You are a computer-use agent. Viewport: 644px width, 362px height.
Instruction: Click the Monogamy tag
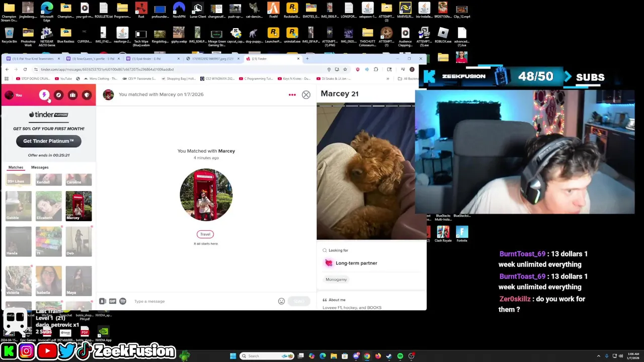pos(336,280)
